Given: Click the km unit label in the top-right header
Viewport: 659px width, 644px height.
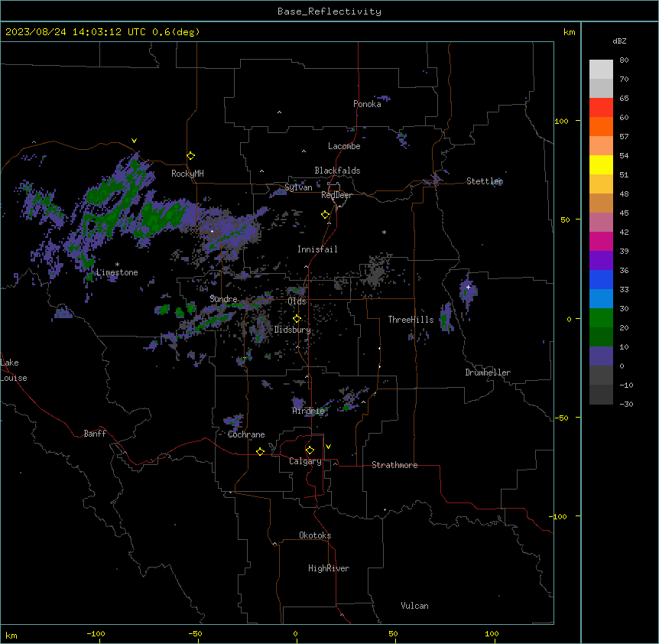Looking at the screenshot, I should pyautogui.click(x=569, y=32).
